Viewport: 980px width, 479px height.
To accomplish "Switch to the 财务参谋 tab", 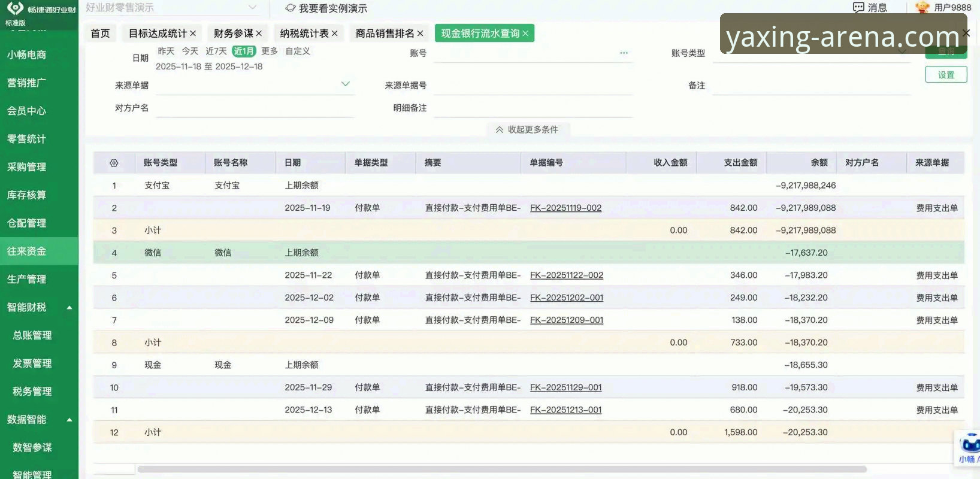I will 234,34.
